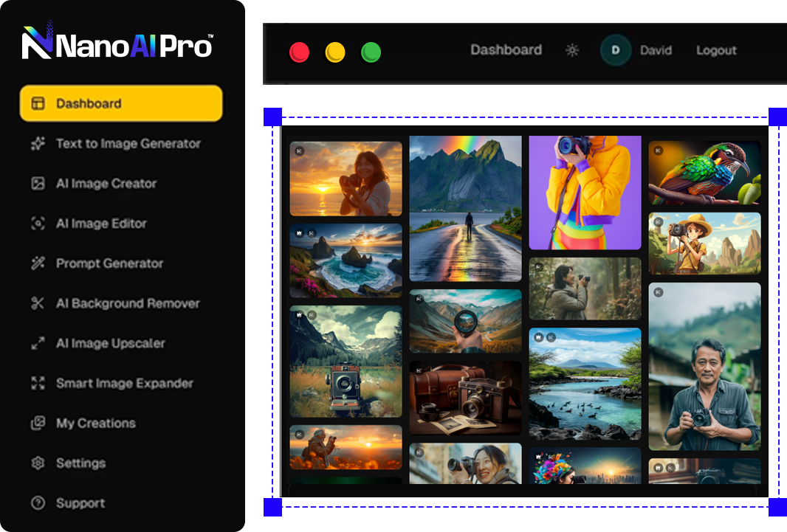Click Dashboard link in top bar
Viewport: 787px width, 532px height.
pos(506,50)
